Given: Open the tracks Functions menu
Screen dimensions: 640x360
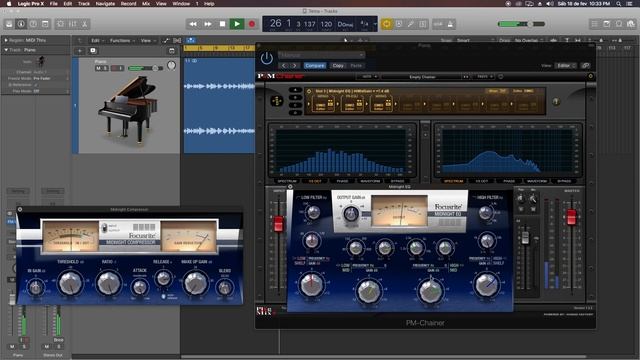Looking at the screenshot, I should tap(121, 40).
